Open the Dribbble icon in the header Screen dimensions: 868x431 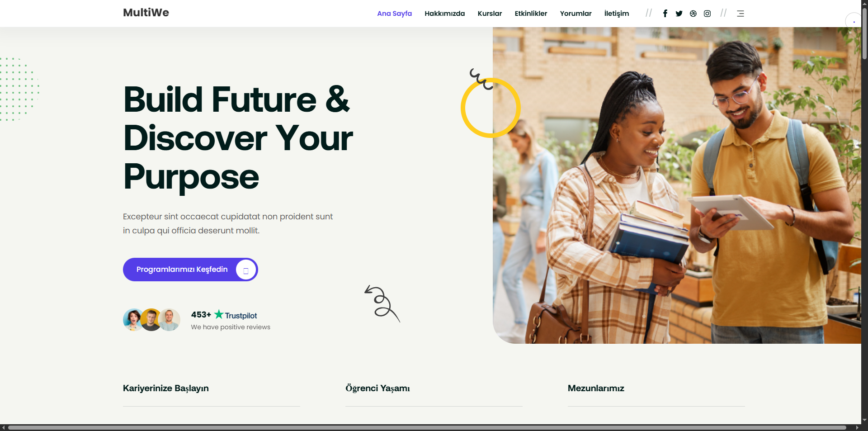pos(693,14)
